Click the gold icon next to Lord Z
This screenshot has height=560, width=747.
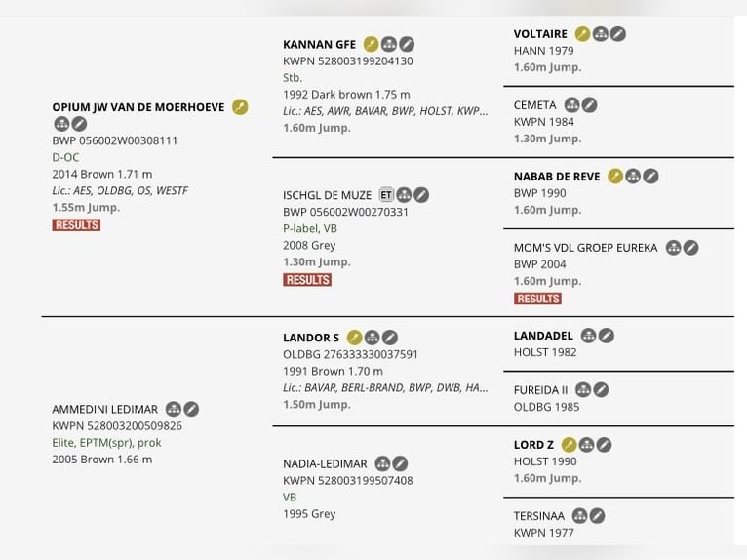(x=569, y=445)
